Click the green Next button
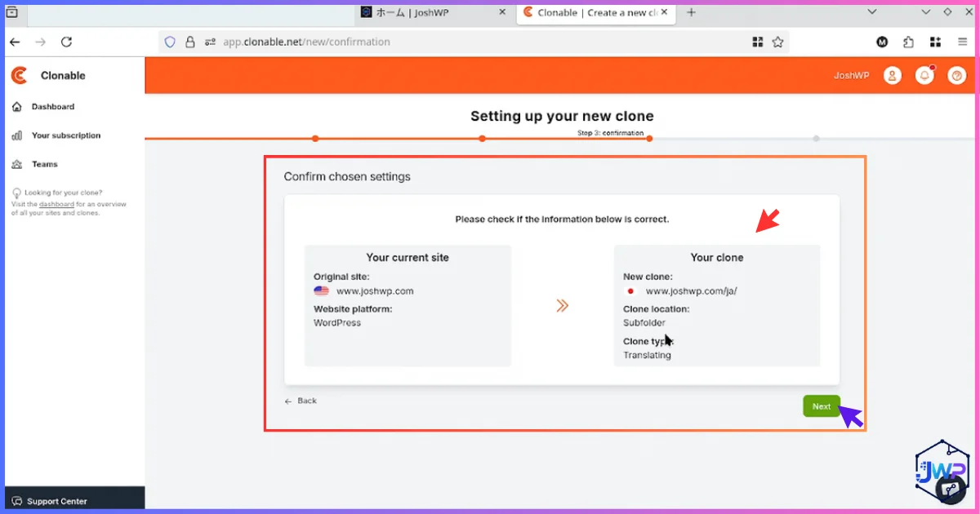 pyautogui.click(x=822, y=406)
